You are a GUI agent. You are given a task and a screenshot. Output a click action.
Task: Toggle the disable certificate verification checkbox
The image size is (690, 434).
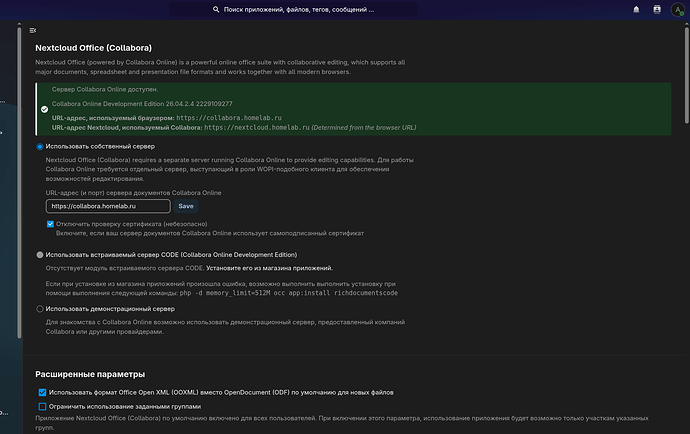[50, 224]
